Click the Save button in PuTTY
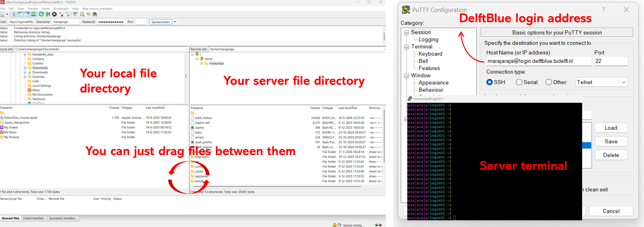The height and width of the screenshot is (227, 644). click(x=611, y=141)
